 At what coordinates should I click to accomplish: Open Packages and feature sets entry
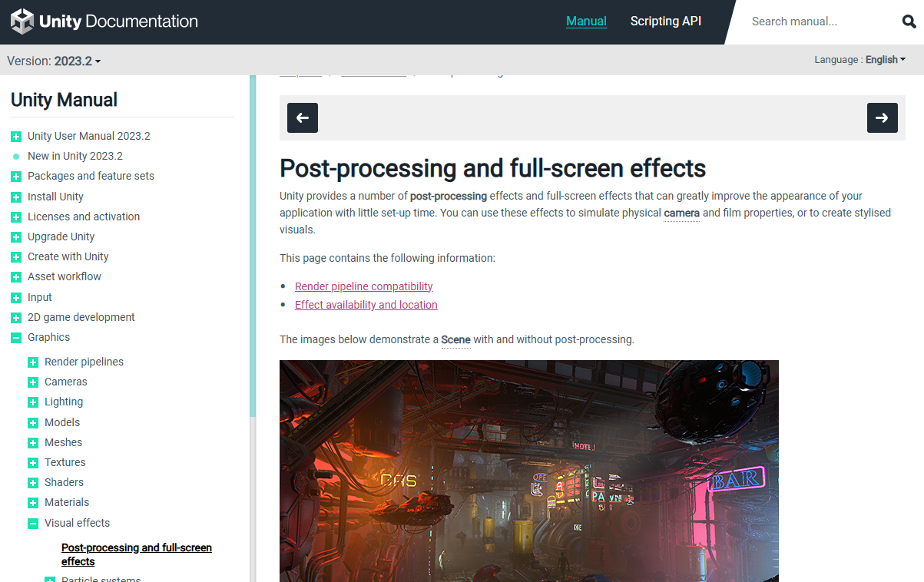click(x=91, y=176)
